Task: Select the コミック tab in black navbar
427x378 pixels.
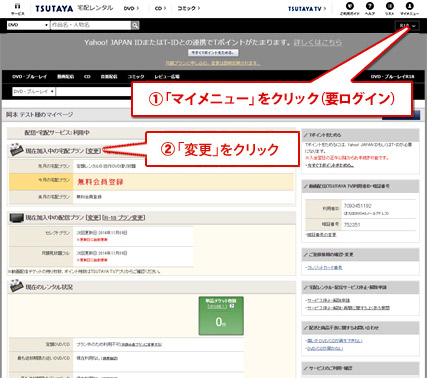Action: [136, 77]
